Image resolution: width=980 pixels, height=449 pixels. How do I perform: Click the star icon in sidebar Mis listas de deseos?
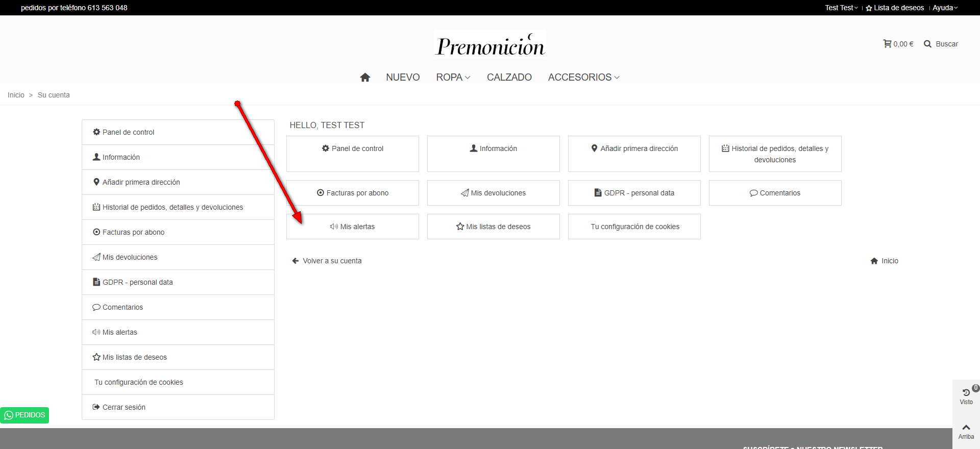tap(96, 357)
